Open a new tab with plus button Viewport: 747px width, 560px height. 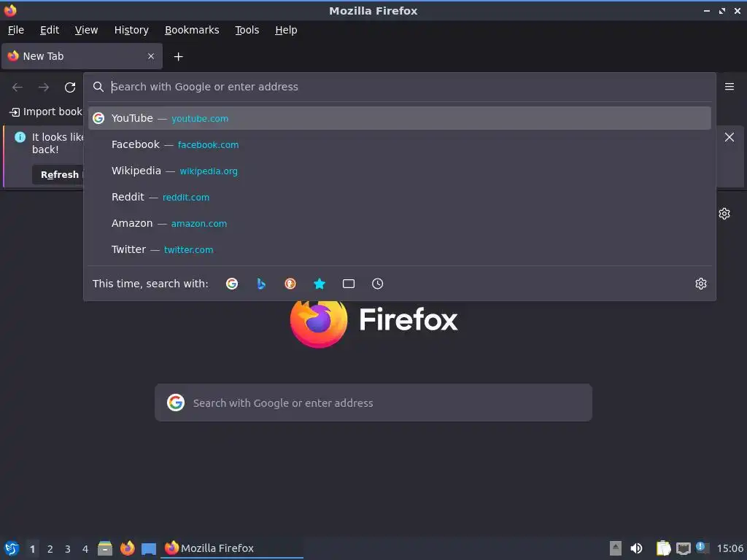pyautogui.click(x=178, y=57)
